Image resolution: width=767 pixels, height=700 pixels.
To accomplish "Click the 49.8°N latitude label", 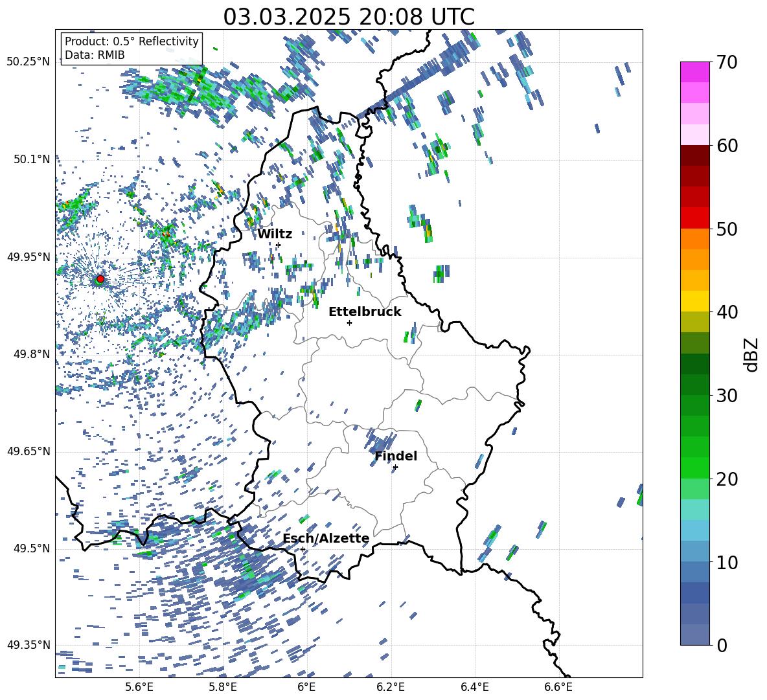I will (32, 354).
